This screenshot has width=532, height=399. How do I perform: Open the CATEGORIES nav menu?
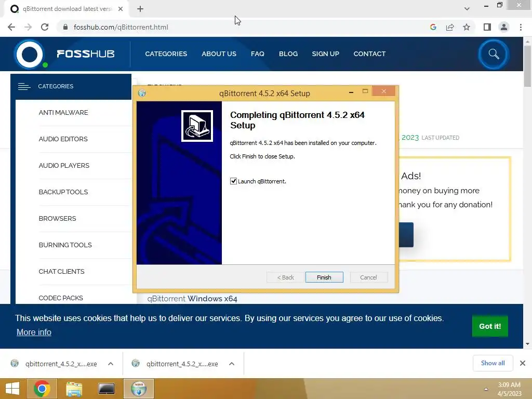pos(166,54)
